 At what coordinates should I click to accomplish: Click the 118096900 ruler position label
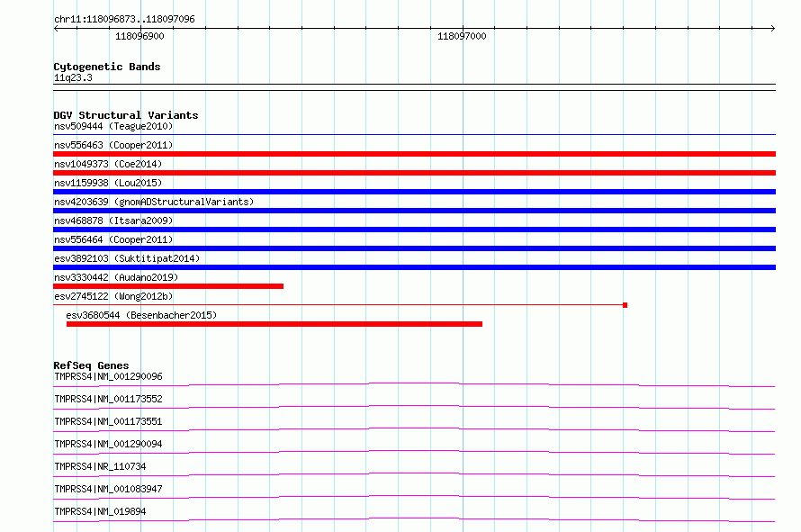(x=139, y=36)
